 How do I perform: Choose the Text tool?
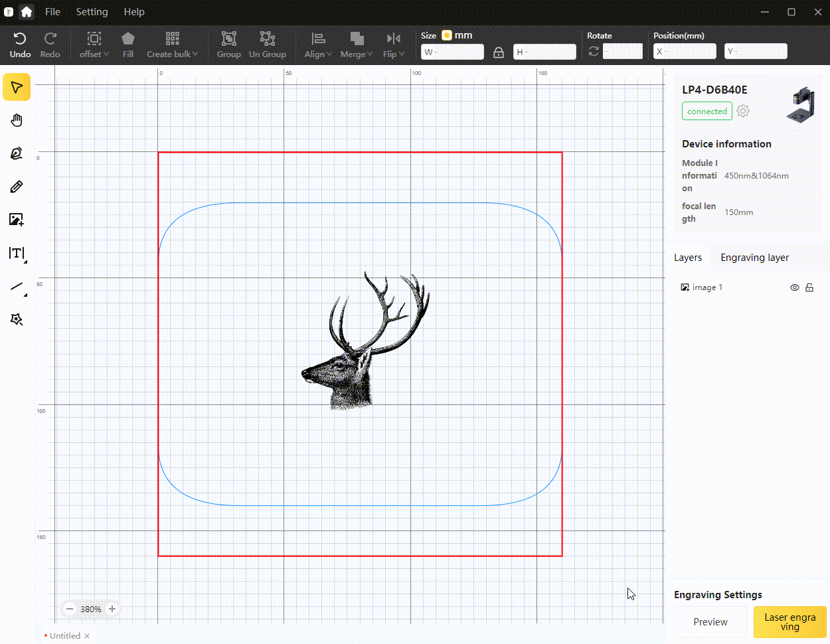(17, 254)
